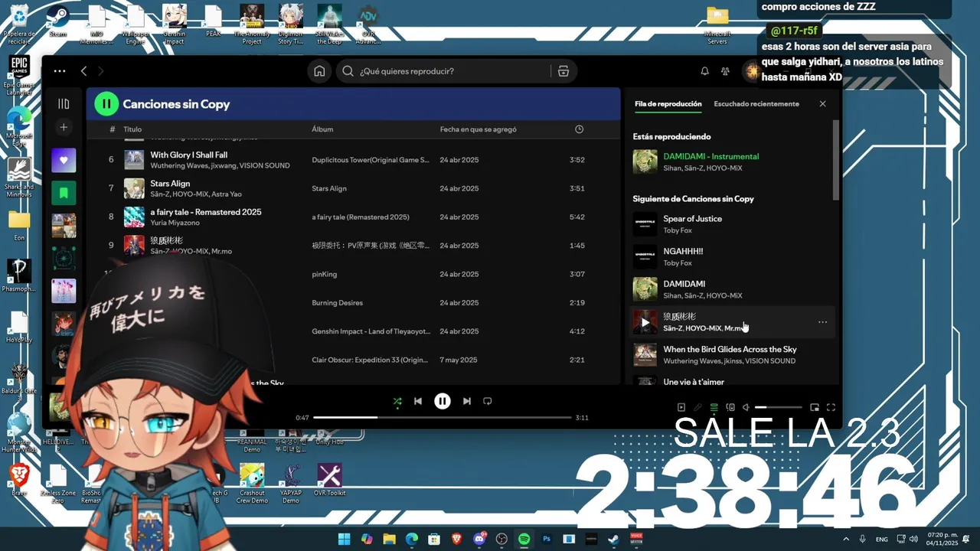Toggle the queue panel icon
The height and width of the screenshot is (551, 980).
714,408
